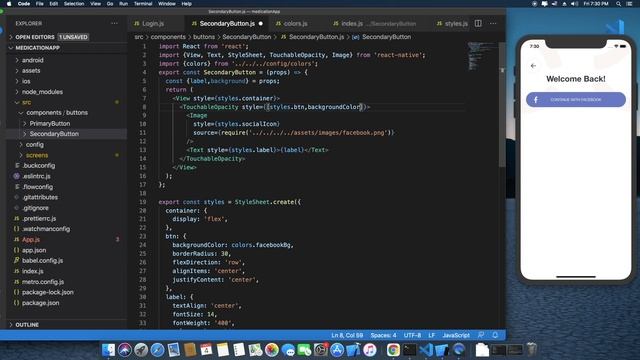Open the Run menu
The height and width of the screenshot is (360, 640).
(x=123, y=4)
